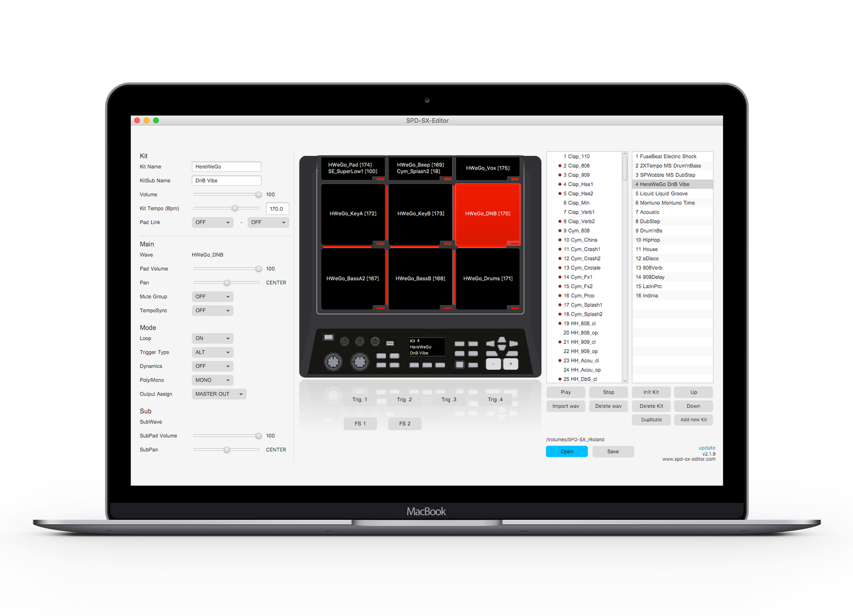
Task: Move kit down with the Down button
Action: (693, 406)
